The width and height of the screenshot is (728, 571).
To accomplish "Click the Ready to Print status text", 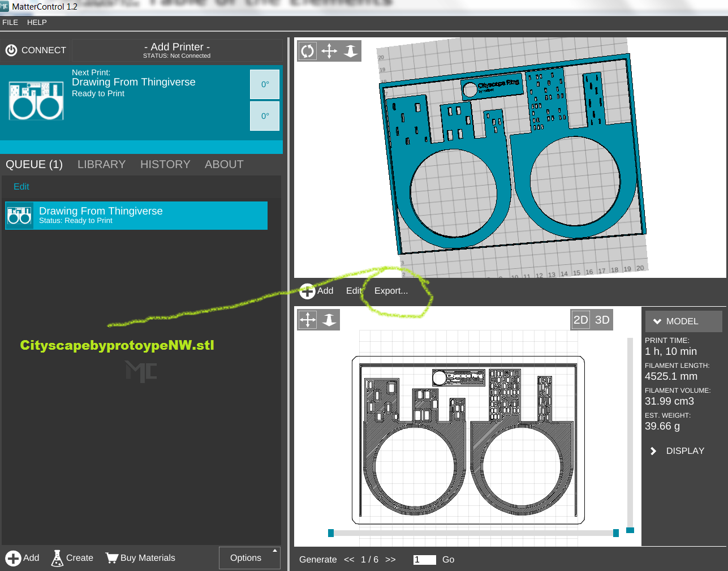I will tap(98, 94).
